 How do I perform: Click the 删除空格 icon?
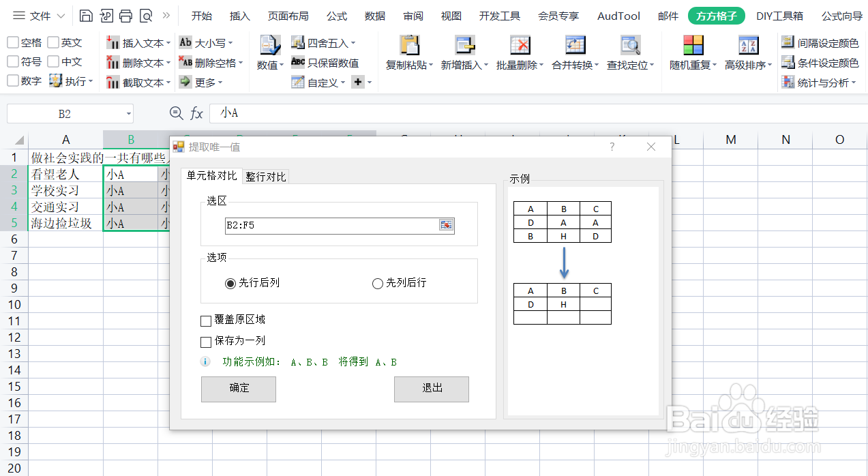pos(185,63)
